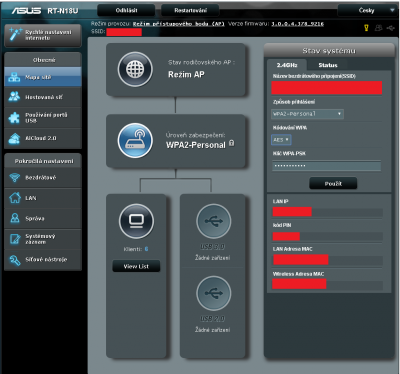Screen dimensions: 400x374
Task: Open the AiCloud 2.0 menu item
Action: (x=43, y=138)
